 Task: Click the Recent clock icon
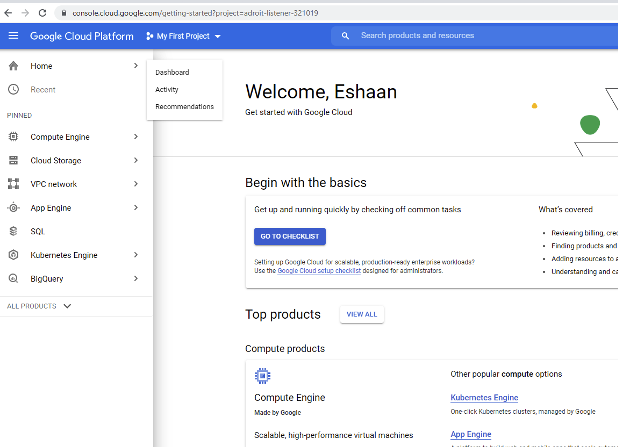click(13, 89)
